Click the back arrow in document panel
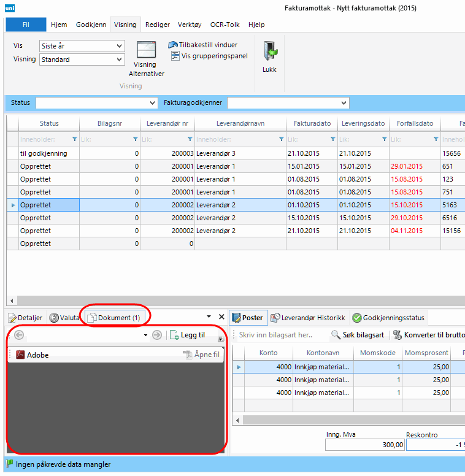 pyautogui.click(x=19, y=335)
